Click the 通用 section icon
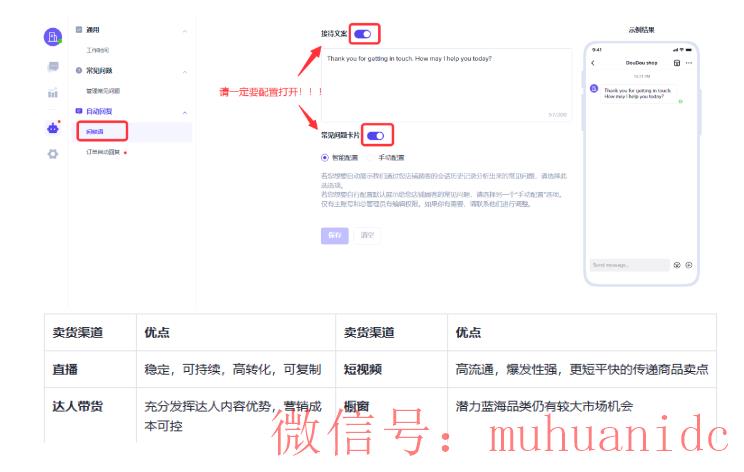The image size is (744, 472). pyautogui.click(x=79, y=29)
